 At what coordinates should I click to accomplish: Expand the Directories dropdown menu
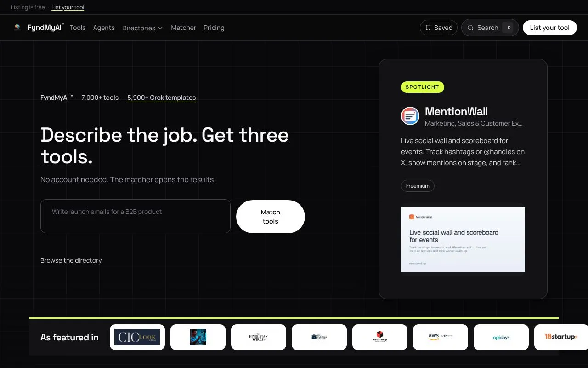(x=142, y=28)
